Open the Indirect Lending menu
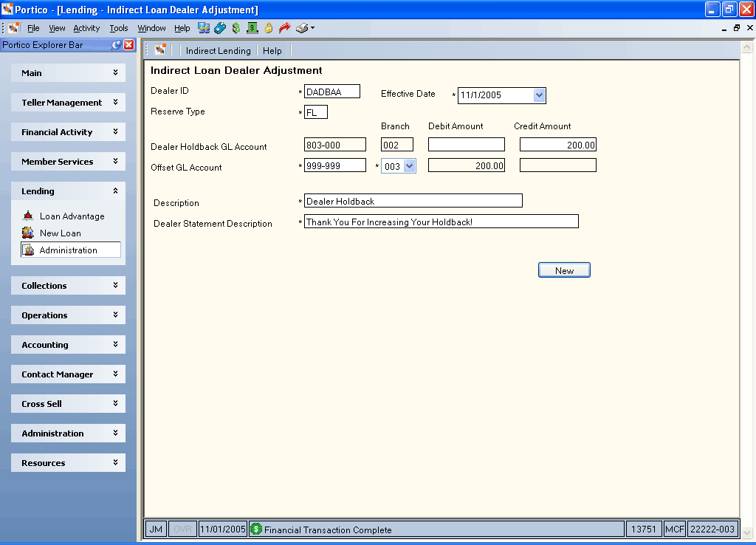The height and width of the screenshot is (545, 756). (218, 51)
